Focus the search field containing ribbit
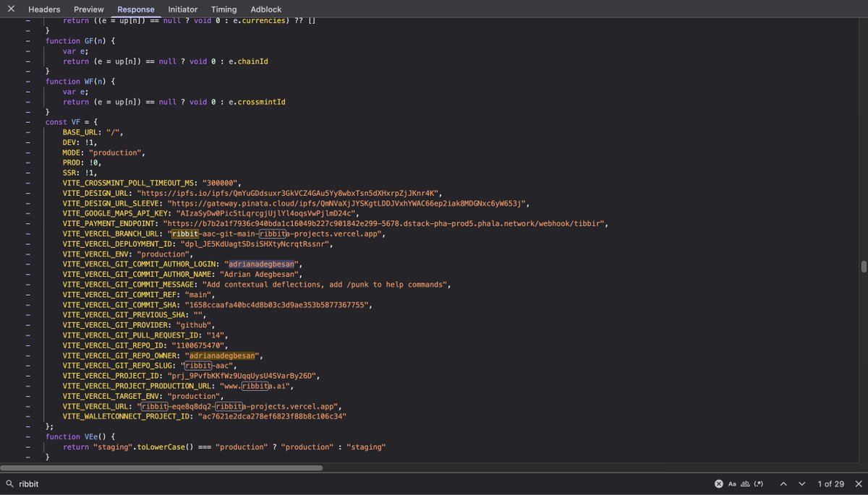The height and width of the screenshot is (495, 868). pyautogui.click(x=362, y=483)
